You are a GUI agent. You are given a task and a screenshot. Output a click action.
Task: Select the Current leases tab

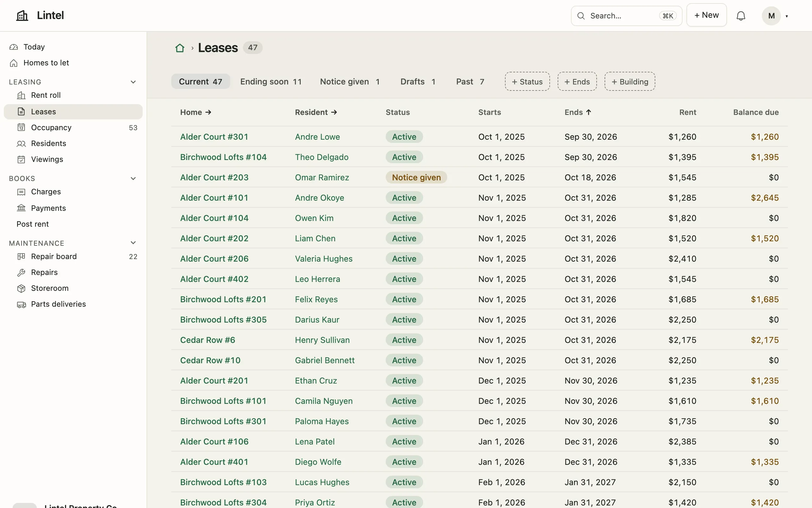point(200,82)
